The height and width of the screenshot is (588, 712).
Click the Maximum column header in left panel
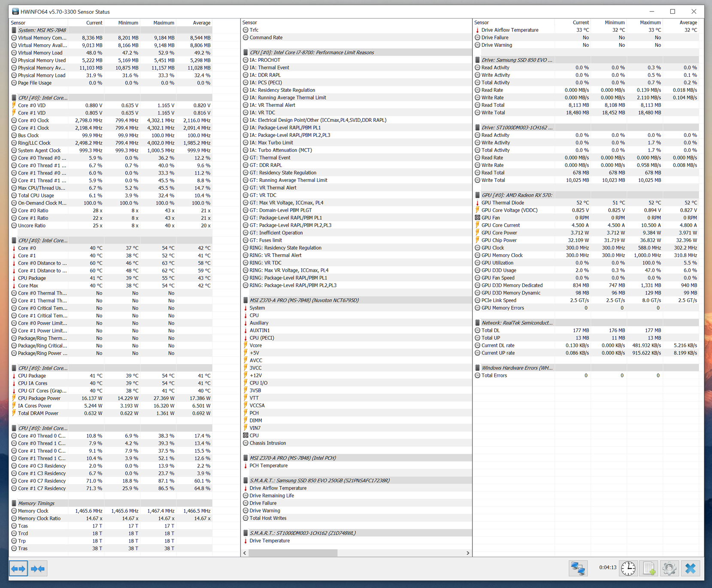point(164,23)
